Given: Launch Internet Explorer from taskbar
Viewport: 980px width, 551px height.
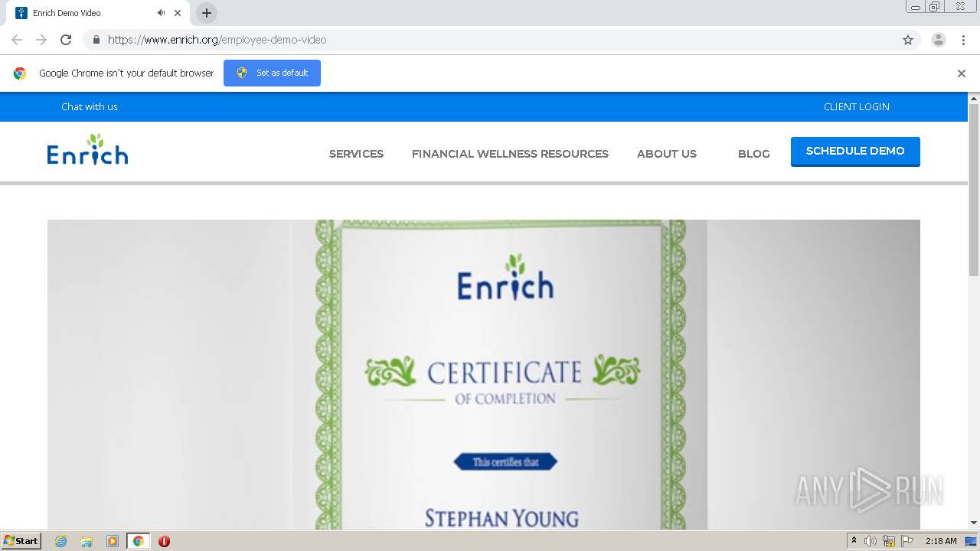Looking at the screenshot, I should pyautogui.click(x=60, y=541).
